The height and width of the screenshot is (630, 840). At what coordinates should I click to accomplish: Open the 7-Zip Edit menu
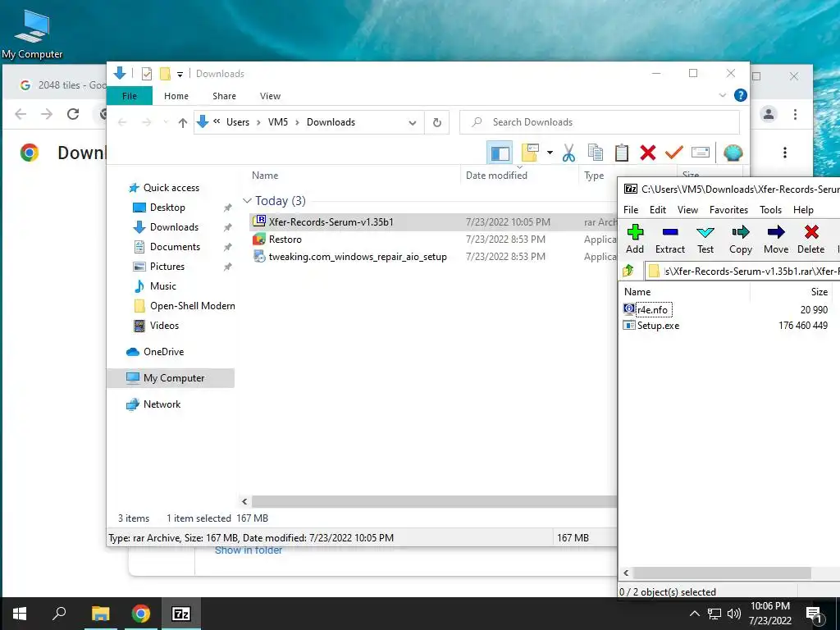657,209
